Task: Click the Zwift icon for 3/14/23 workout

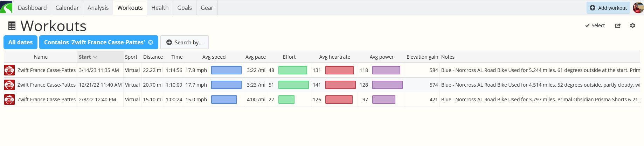Action: pos(9,70)
